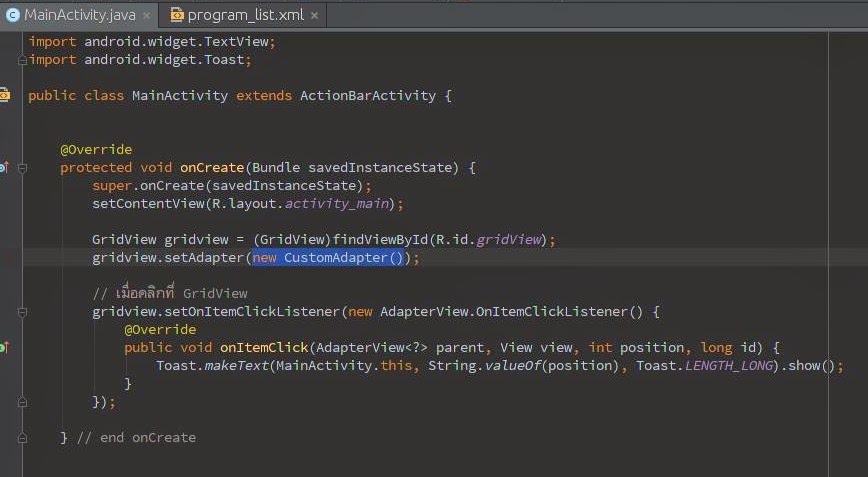Click the Thai comment ending with GridView
Viewport: 868px width, 477px height.
[x=170, y=293]
